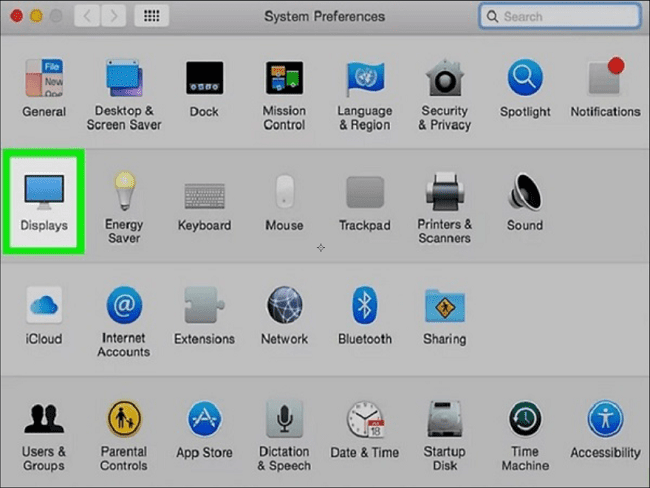Click the red close window button
The image size is (650, 488).
(x=17, y=16)
